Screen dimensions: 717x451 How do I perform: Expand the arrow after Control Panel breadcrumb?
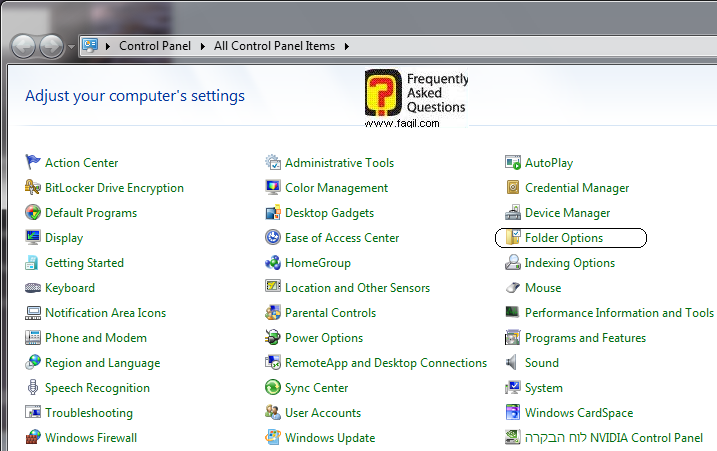pyautogui.click(x=203, y=46)
